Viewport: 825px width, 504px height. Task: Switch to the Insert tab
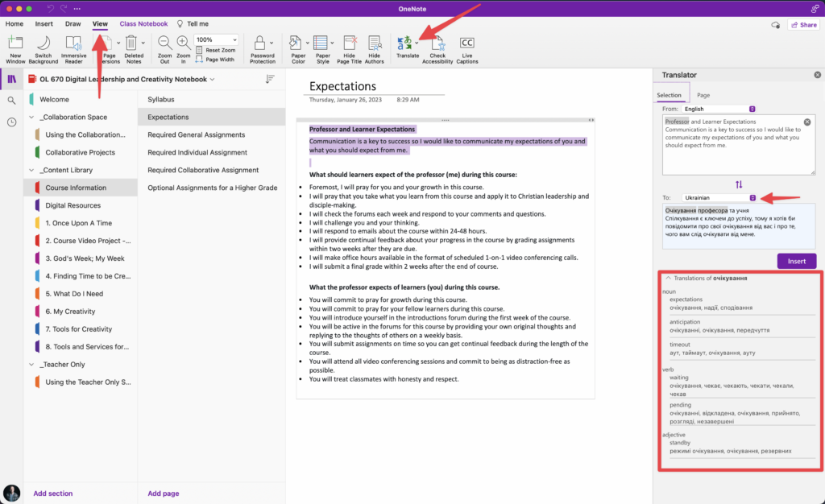(x=44, y=23)
